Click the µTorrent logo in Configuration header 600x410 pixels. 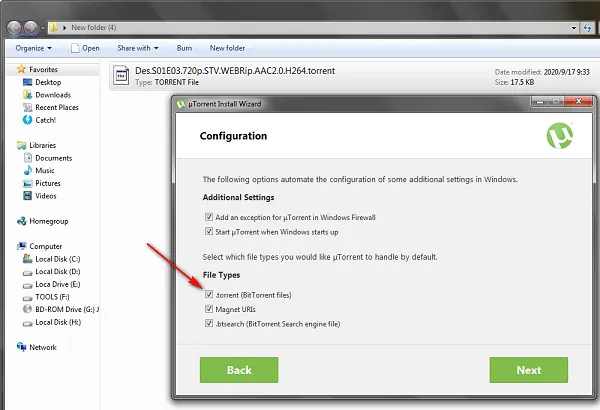[x=559, y=136]
